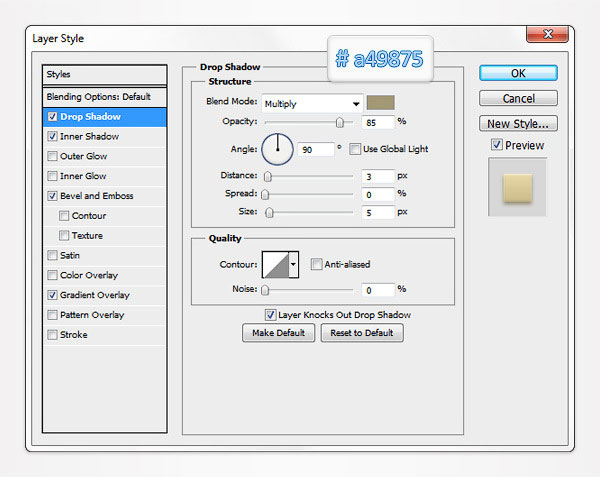Open Gradient Overlay settings label
This screenshot has width=600, height=477.
tap(95, 295)
